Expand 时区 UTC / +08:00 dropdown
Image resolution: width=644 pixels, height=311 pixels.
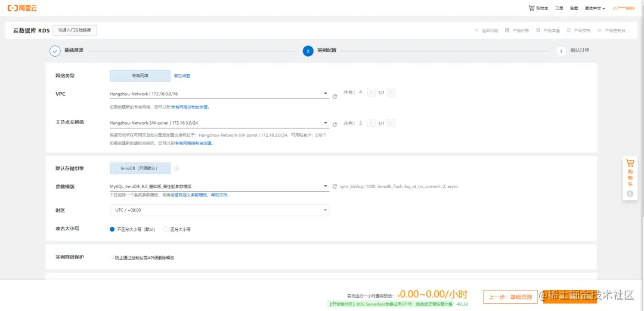[219, 210]
